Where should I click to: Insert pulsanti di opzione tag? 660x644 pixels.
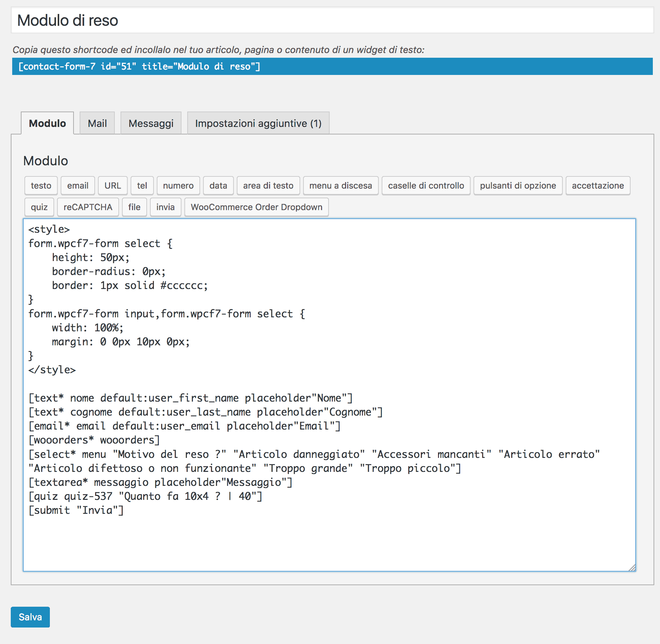tap(518, 186)
